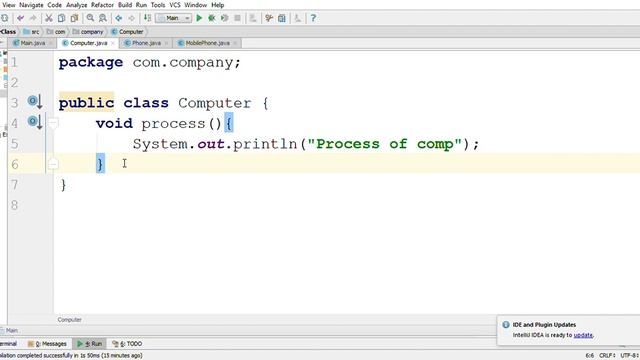Run Main with the green play button
Screen dimensions: 640x360
(199, 18)
